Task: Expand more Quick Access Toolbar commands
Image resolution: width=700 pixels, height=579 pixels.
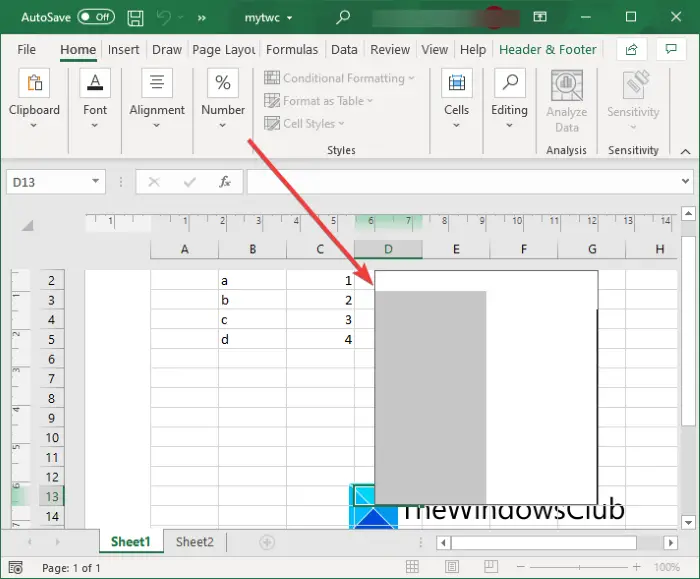Action: pos(202,18)
